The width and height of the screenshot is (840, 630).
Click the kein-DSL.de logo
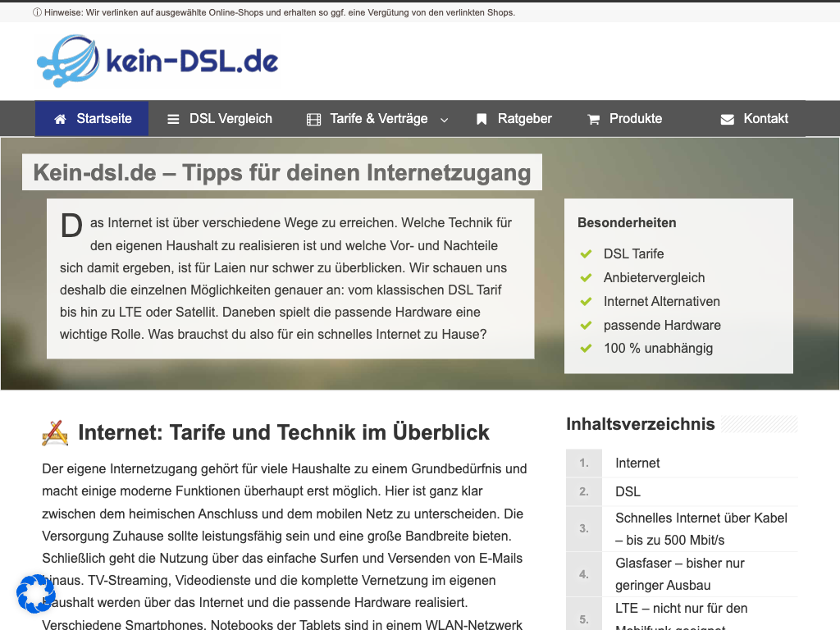tap(157, 61)
